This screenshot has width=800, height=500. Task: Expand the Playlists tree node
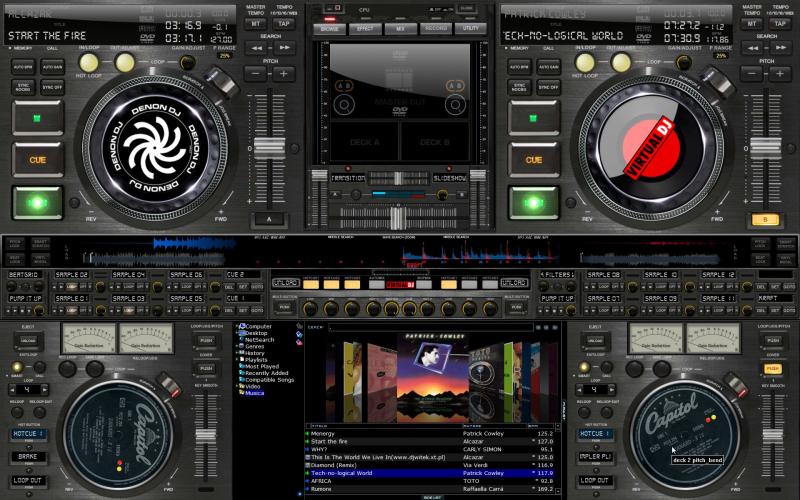coord(237,359)
